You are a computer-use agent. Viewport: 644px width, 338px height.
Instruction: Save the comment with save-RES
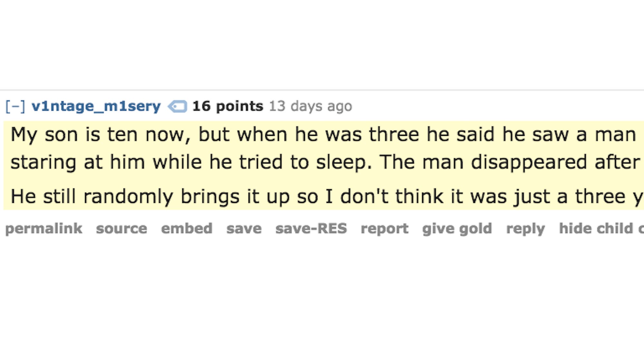311,229
